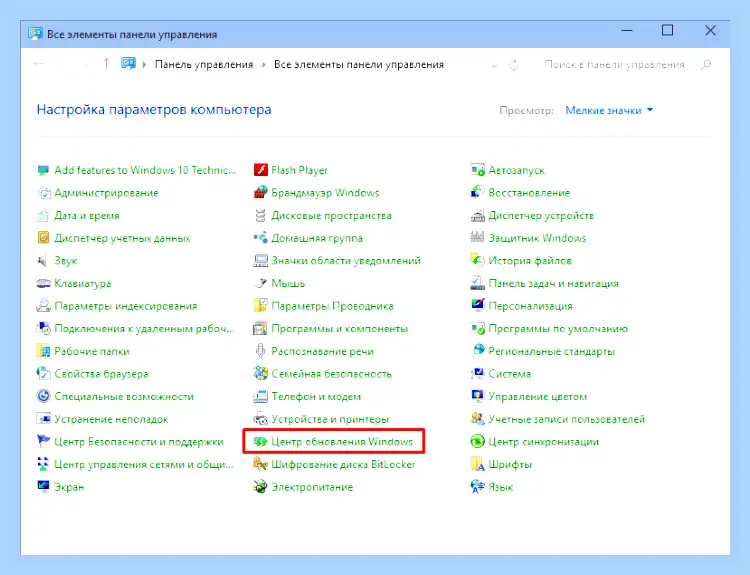
Task: Click the Персонализация icon
Action: tap(477, 306)
